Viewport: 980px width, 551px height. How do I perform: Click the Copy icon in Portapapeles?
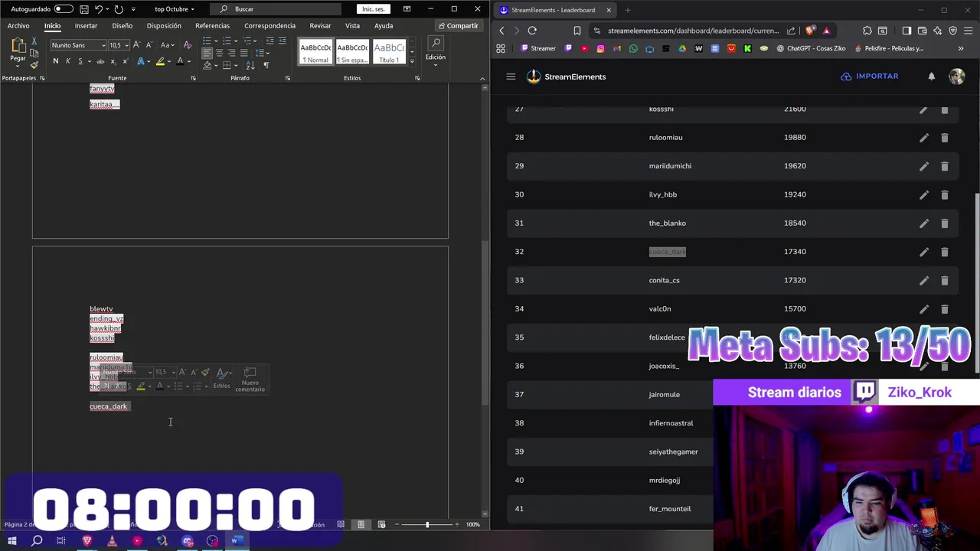[34, 53]
